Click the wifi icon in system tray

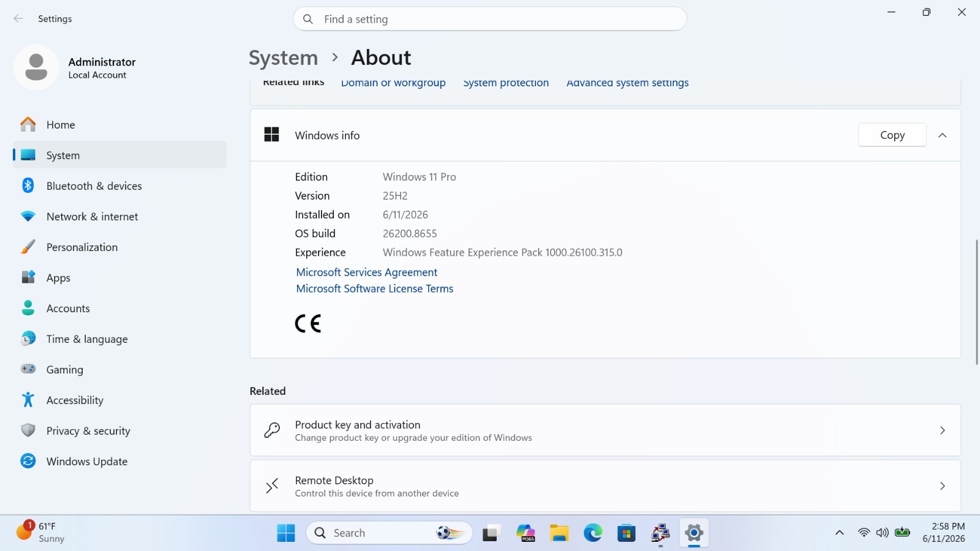point(864,533)
